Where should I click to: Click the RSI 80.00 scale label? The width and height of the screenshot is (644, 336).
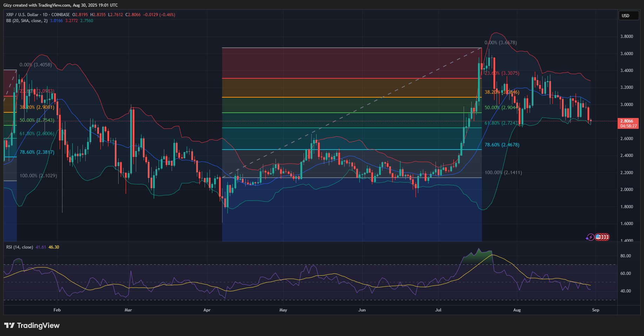(x=625, y=256)
